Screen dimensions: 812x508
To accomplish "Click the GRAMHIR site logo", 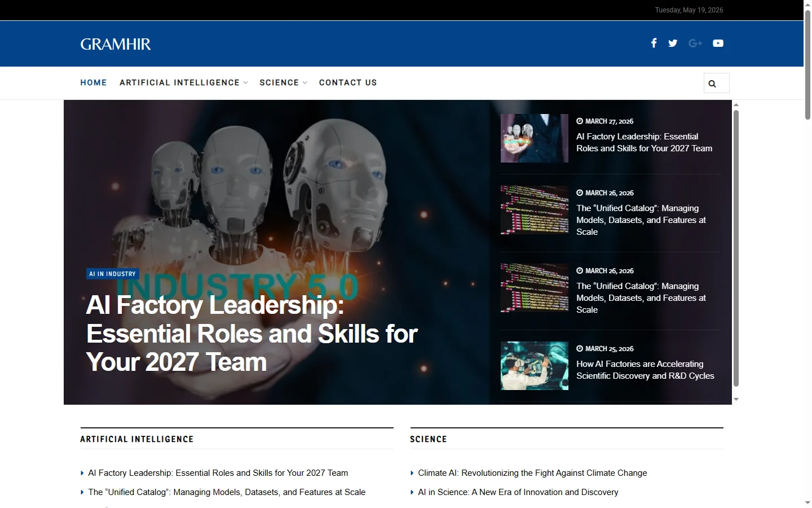I will (116, 44).
